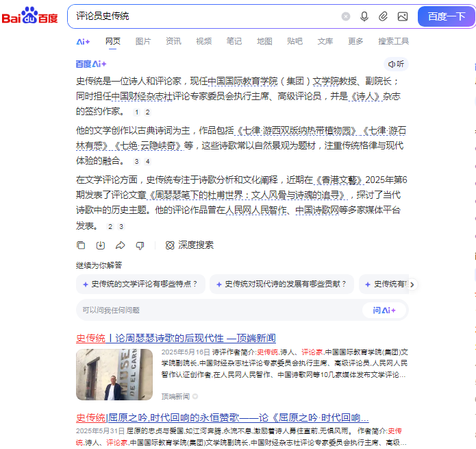Image resolution: width=476 pixels, height=449 pixels.
Task: Click the 可以问我任何问题 input field
Action: [219, 310]
